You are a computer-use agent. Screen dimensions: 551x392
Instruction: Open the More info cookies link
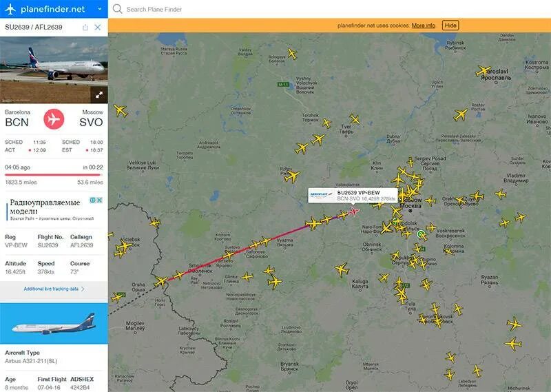coord(423,25)
